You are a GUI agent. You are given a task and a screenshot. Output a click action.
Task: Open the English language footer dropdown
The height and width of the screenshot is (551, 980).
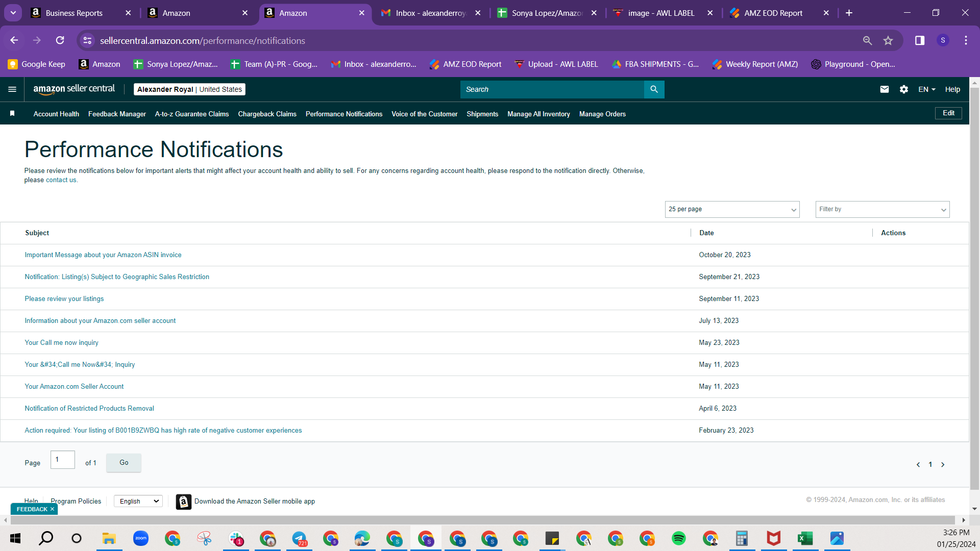click(138, 502)
